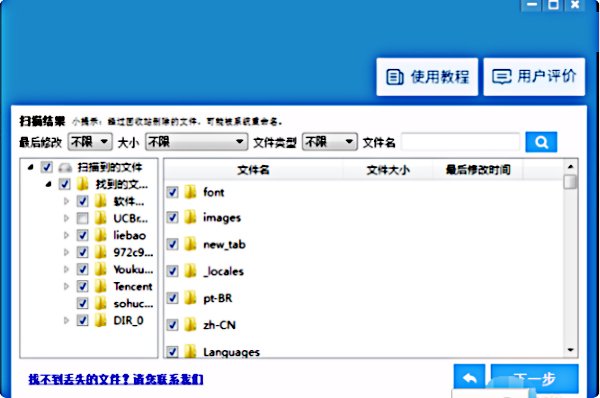
Task: Toggle the 972c9... tree checkbox
Action: coord(82,252)
